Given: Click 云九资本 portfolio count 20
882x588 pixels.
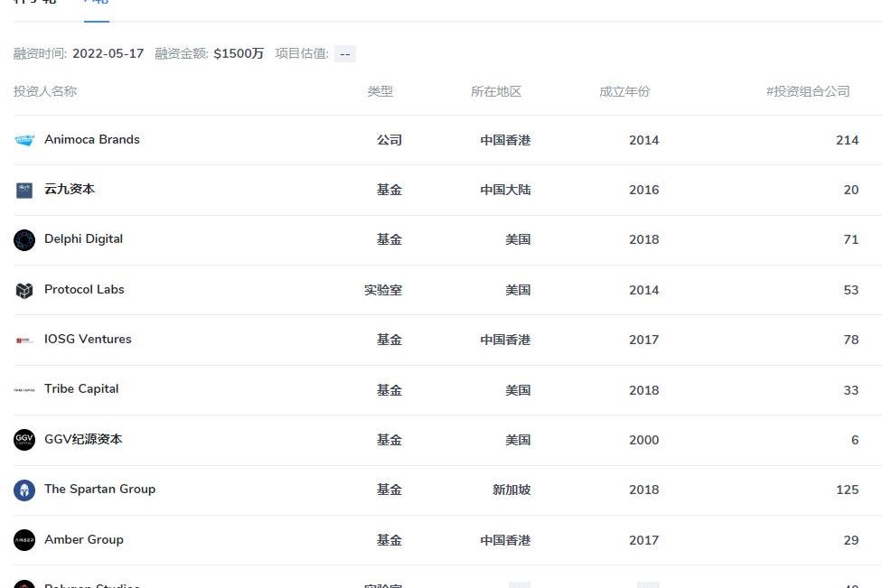Looking at the screenshot, I should coord(851,190).
